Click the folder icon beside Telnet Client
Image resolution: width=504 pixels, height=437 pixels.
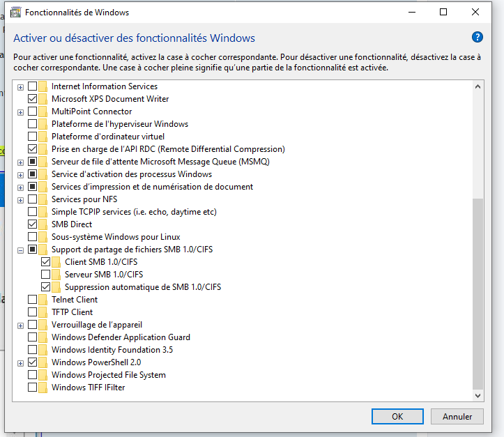tap(43, 300)
